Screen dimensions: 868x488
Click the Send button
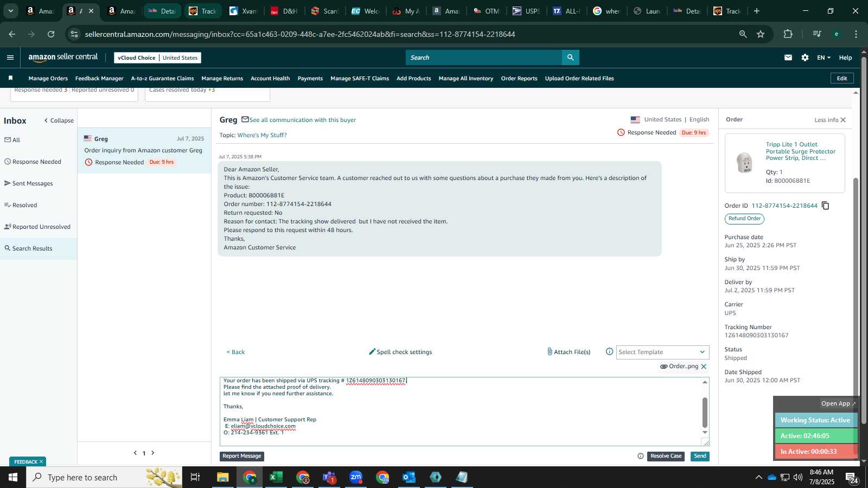coord(700,456)
